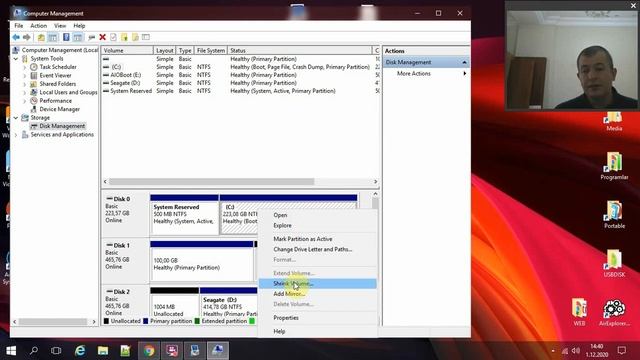Choose Explore from the context menu
The image size is (640, 360).
pos(317,225)
